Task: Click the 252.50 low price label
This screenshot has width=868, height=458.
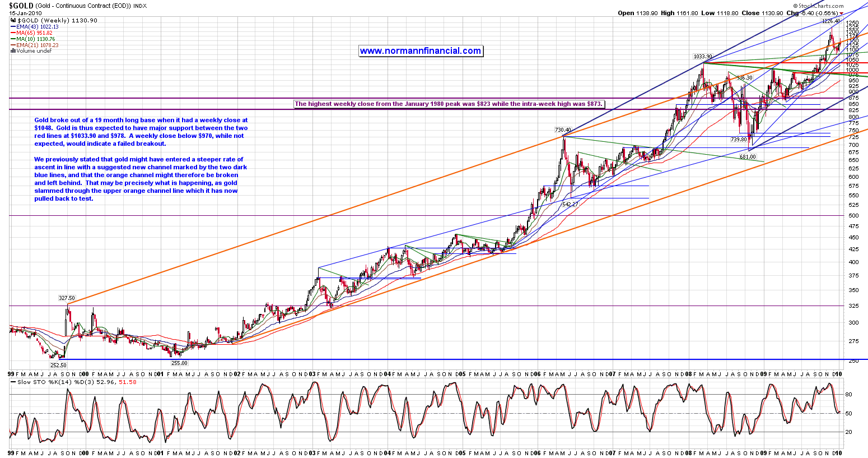Action: click(58, 364)
